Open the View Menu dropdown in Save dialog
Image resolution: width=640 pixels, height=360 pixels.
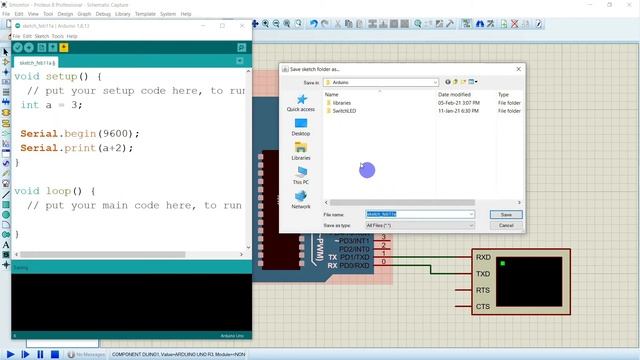pyautogui.click(x=473, y=82)
